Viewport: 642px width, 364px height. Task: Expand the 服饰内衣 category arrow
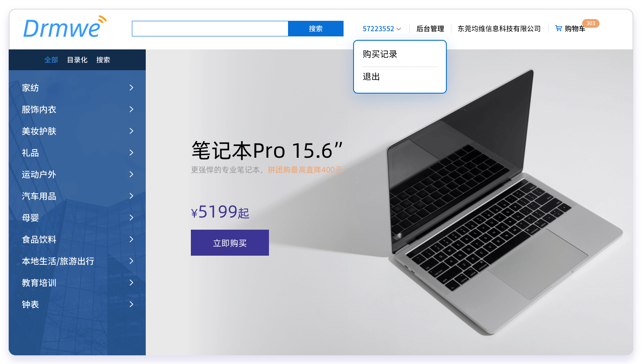tap(131, 109)
